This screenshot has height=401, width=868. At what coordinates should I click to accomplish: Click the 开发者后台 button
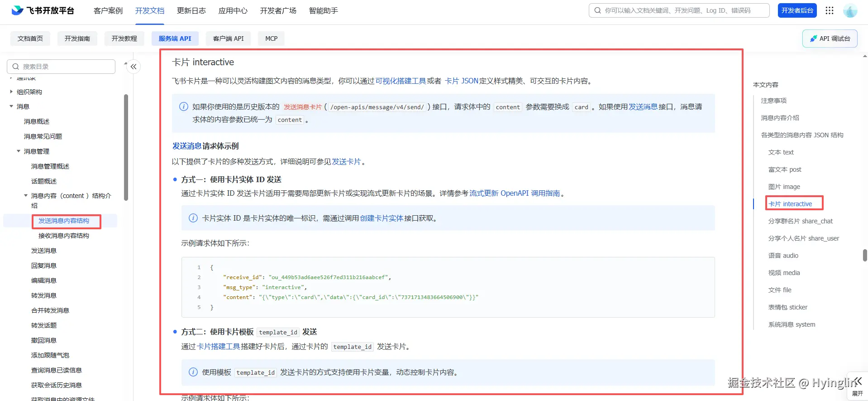(797, 10)
